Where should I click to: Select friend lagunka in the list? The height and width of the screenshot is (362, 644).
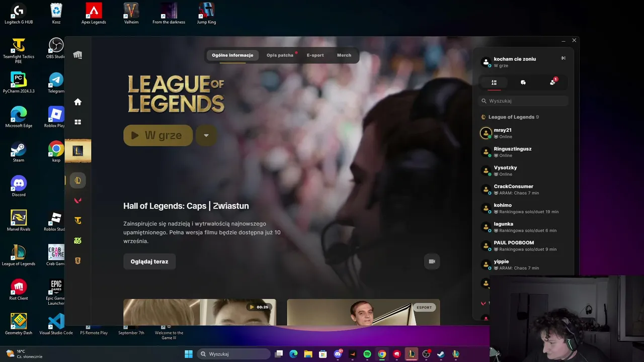(523, 227)
